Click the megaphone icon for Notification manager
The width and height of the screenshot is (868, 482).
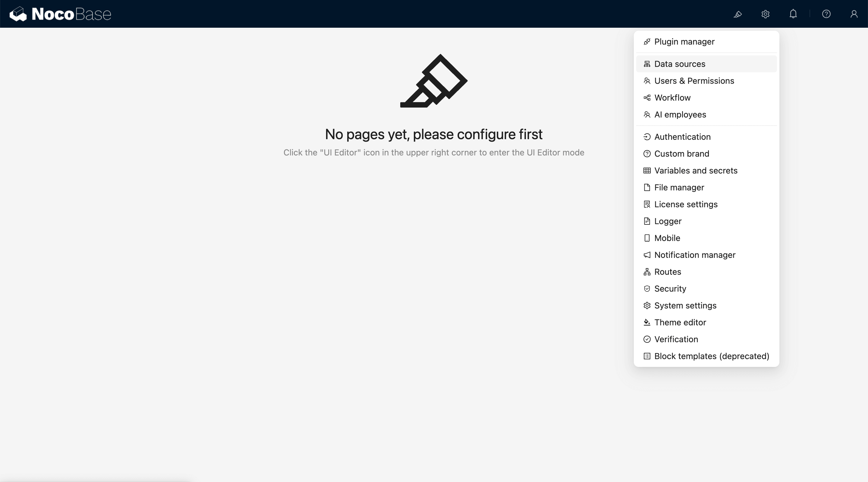(646, 255)
